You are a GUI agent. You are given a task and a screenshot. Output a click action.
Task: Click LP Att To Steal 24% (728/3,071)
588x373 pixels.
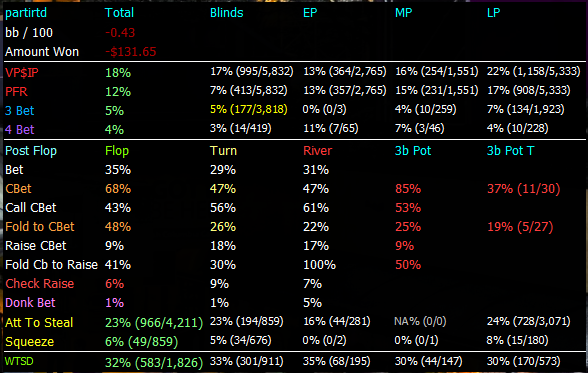(528, 322)
